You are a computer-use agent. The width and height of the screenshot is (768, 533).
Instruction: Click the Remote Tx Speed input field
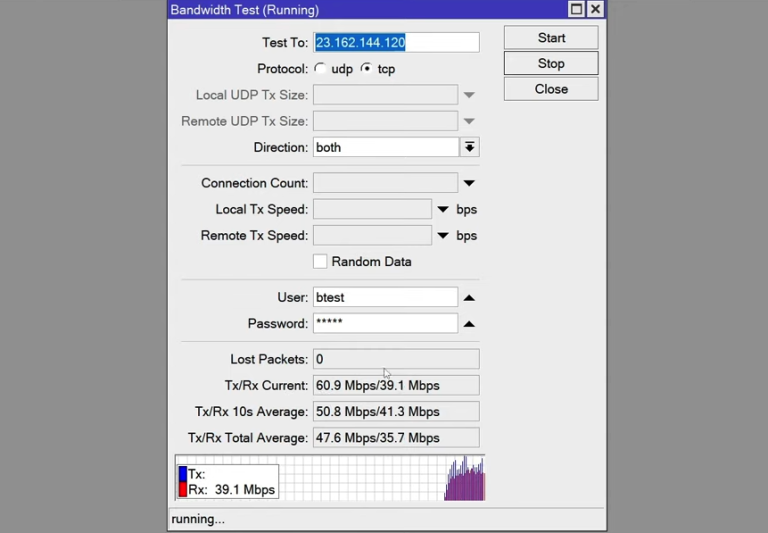[373, 236]
